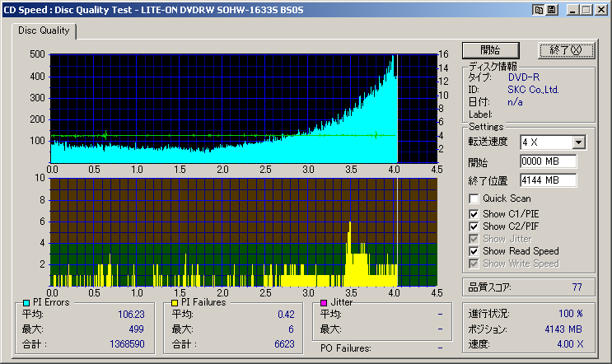The image size is (612, 364).
Task: Minimize the CD Speed window
Action: point(572,10)
